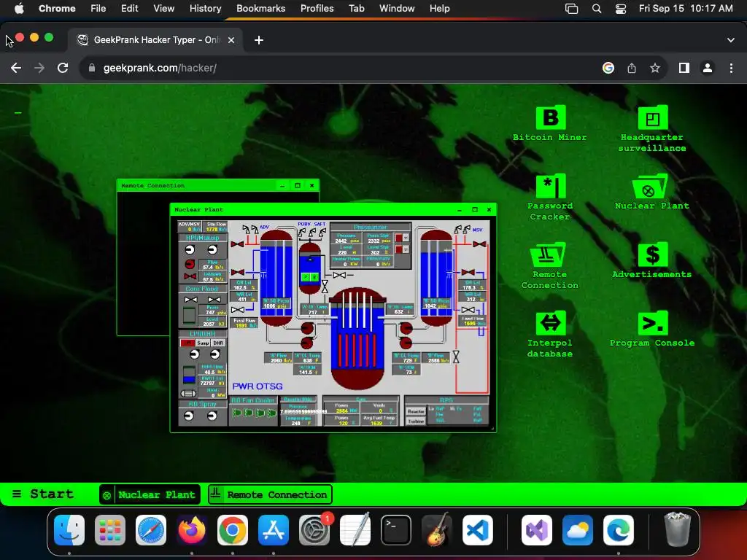The width and height of the screenshot is (747, 560).
Task: Select the GeekPrank Hacker Typer tab
Action: pos(155,40)
